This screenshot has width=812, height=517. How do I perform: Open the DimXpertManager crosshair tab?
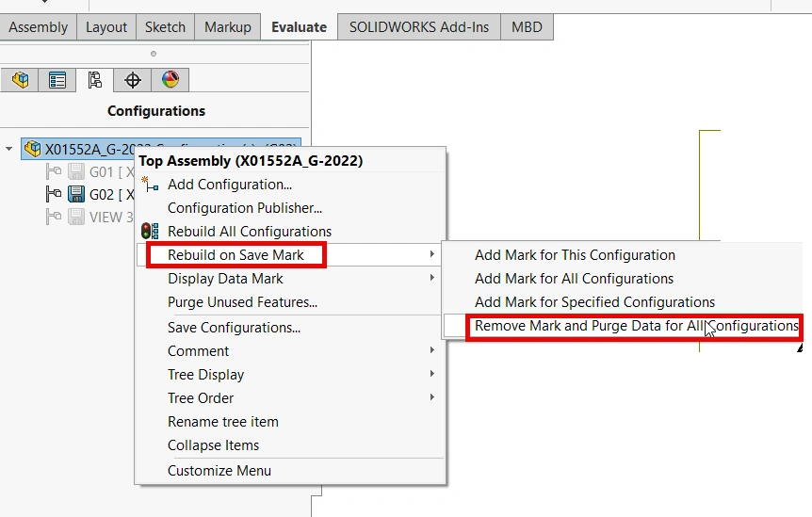coord(133,80)
